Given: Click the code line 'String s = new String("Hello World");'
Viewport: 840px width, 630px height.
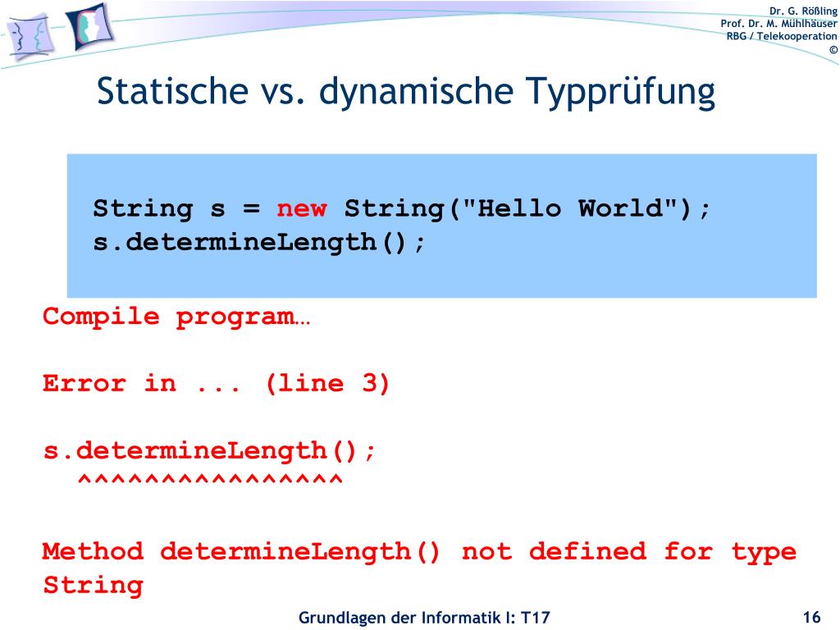Looking at the screenshot, I should [401, 208].
